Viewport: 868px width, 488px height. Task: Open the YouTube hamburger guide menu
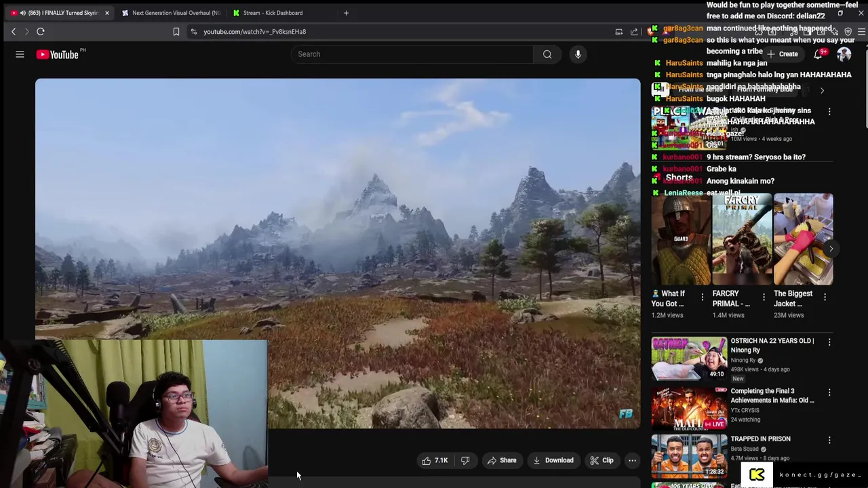tap(20, 54)
